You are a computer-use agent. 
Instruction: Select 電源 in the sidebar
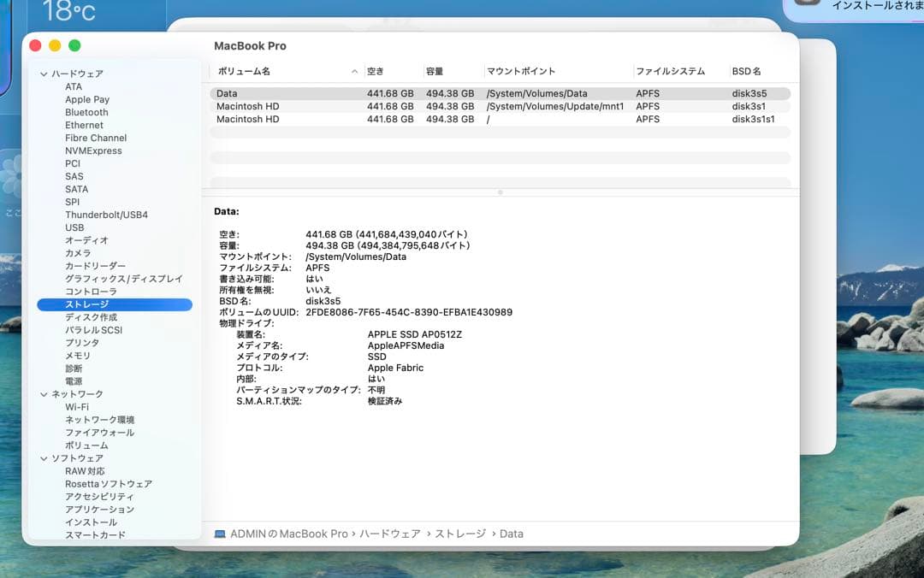tap(74, 381)
